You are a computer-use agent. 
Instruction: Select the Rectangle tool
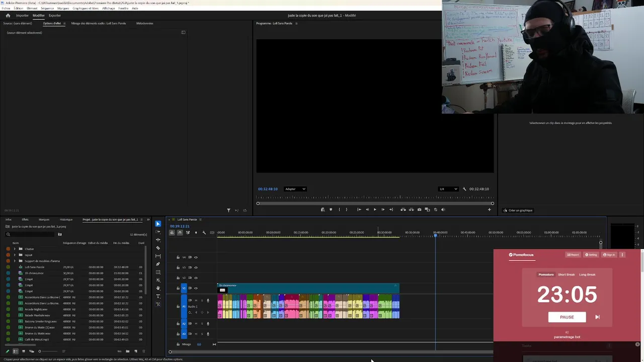coord(158,272)
